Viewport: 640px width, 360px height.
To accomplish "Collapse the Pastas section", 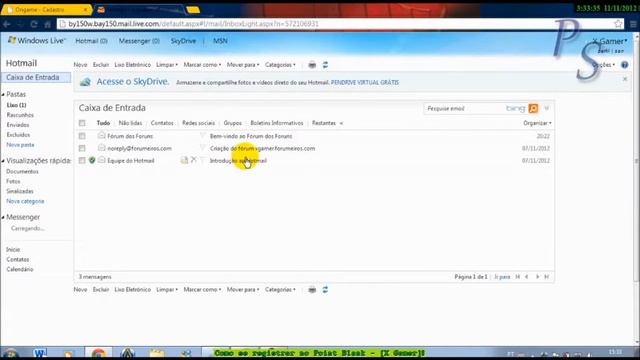I will click(3, 95).
